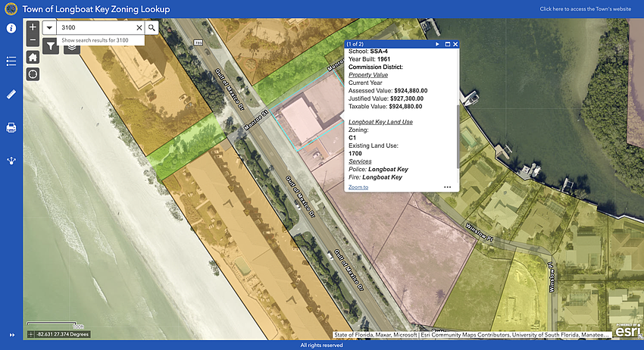Screen dimensions: 644x350
Task: Open the share widget in sidebar
Action: click(11, 161)
